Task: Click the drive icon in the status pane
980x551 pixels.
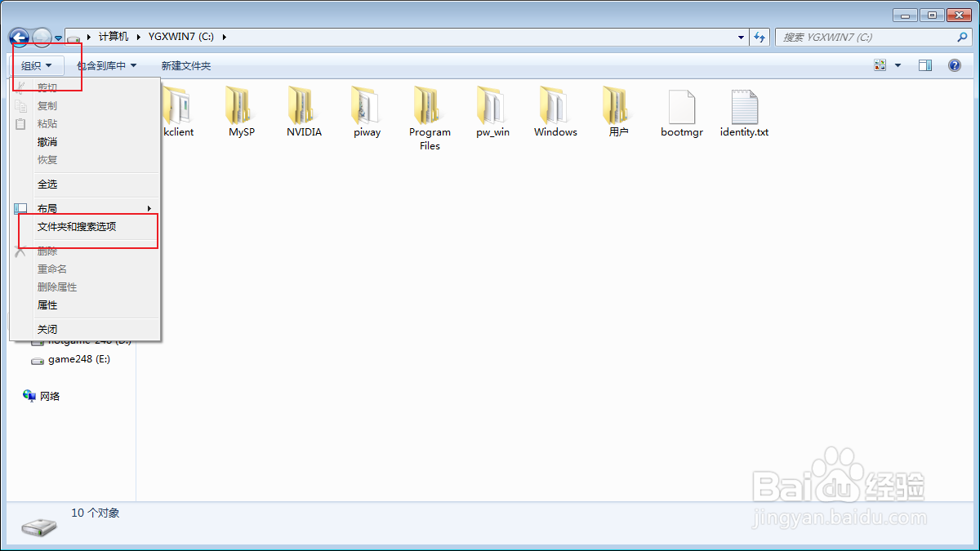Action: click(39, 527)
